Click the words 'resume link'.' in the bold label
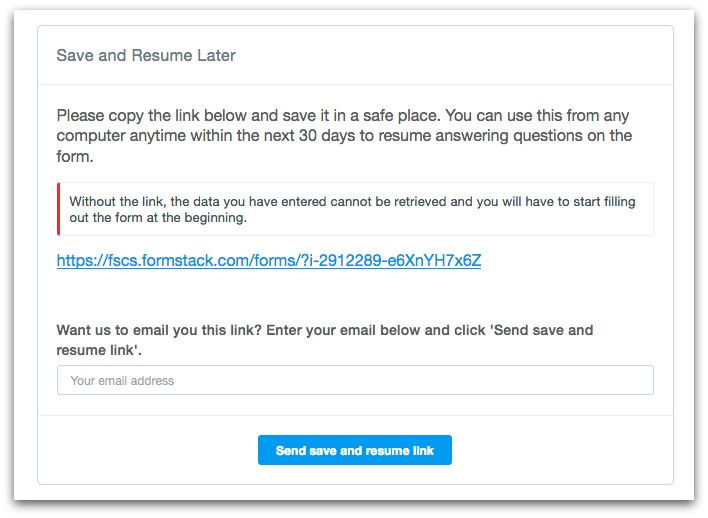The width and height of the screenshot is (708, 518). pos(101,350)
